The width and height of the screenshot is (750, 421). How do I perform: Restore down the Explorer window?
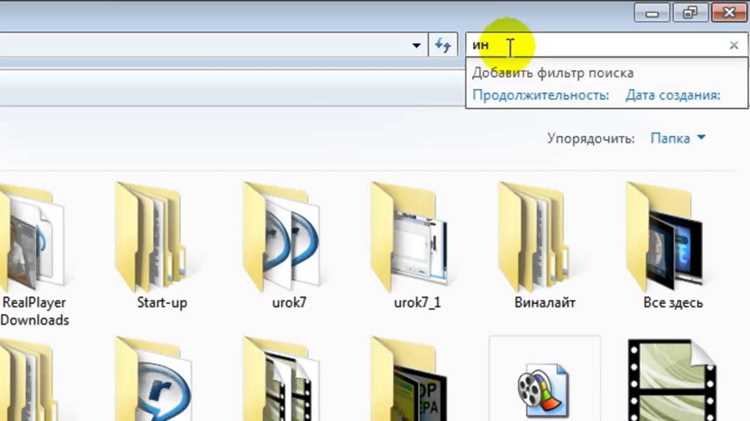pos(690,12)
